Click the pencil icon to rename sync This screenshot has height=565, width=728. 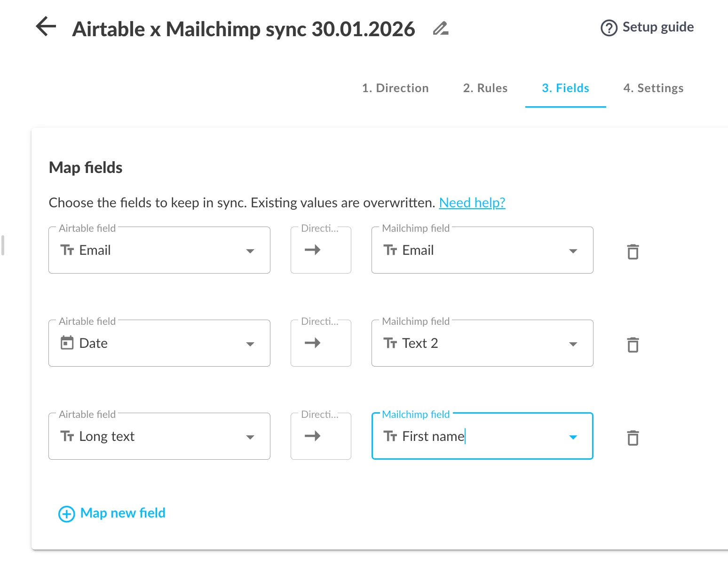pyautogui.click(x=440, y=29)
